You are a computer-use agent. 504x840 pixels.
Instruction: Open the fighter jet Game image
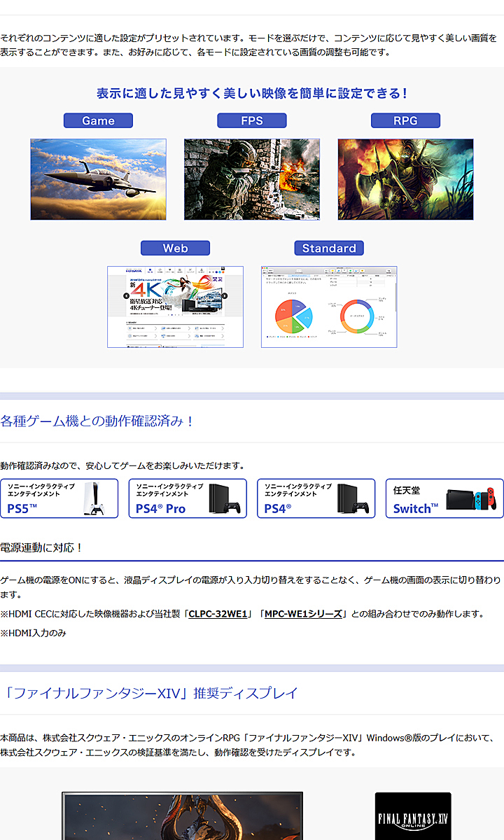tap(98, 179)
